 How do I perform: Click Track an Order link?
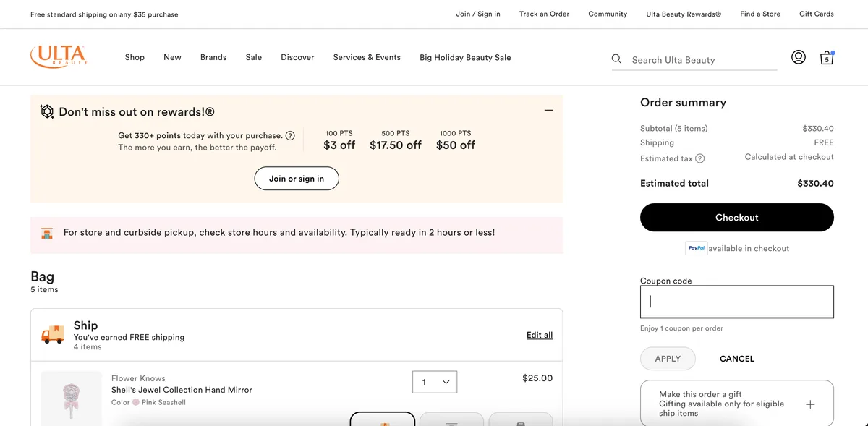point(544,14)
